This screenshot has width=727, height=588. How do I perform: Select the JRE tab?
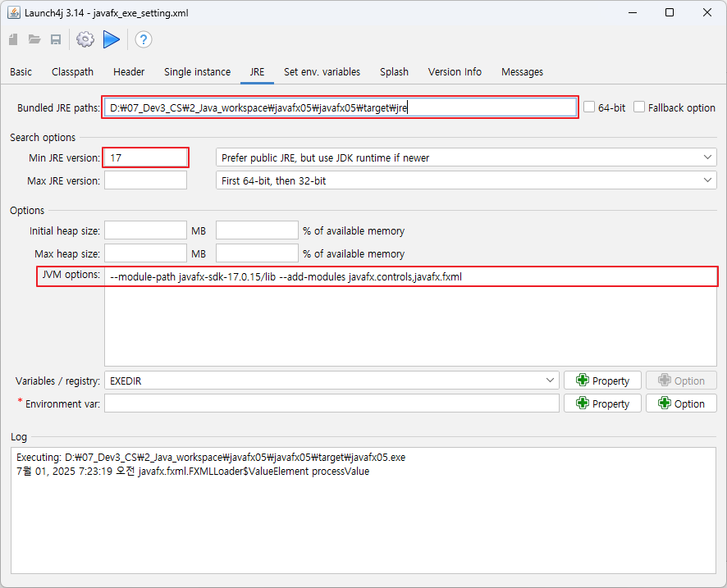click(x=257, y=72)
